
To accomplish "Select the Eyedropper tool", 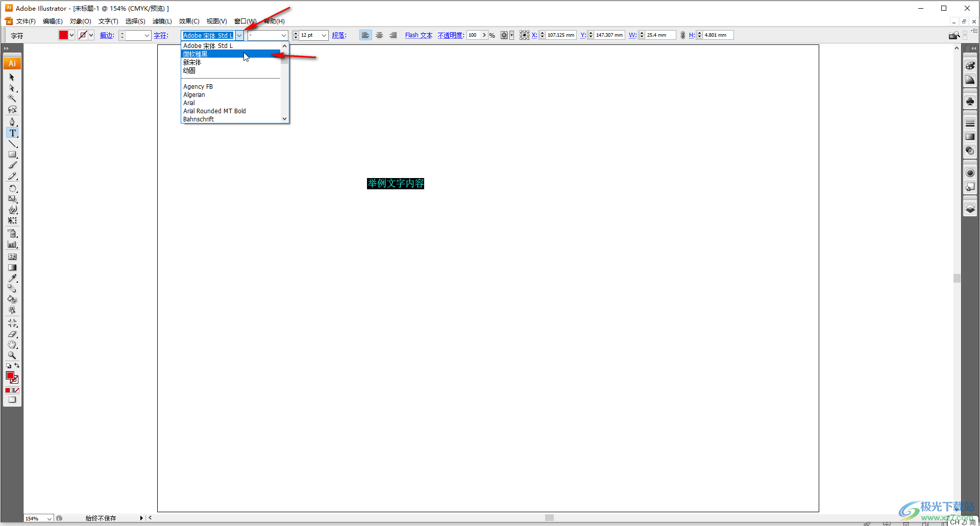I will pyautogui.click(x=12, y=279).
